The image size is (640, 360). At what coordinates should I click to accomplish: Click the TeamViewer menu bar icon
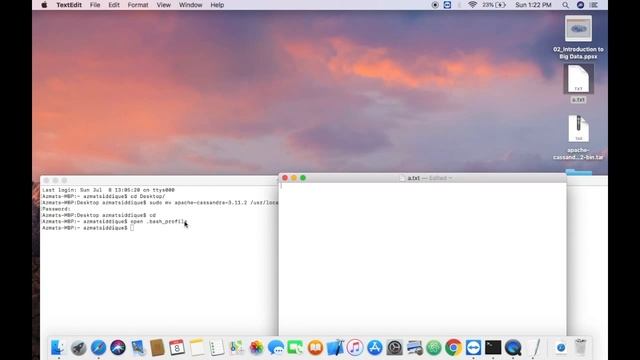click(x=447, y=5)
